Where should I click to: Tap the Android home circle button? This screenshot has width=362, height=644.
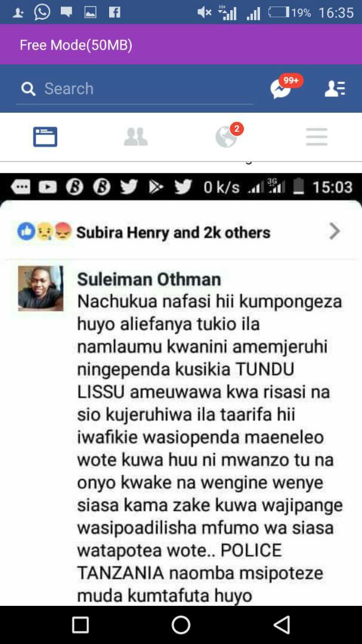(181, 625)
